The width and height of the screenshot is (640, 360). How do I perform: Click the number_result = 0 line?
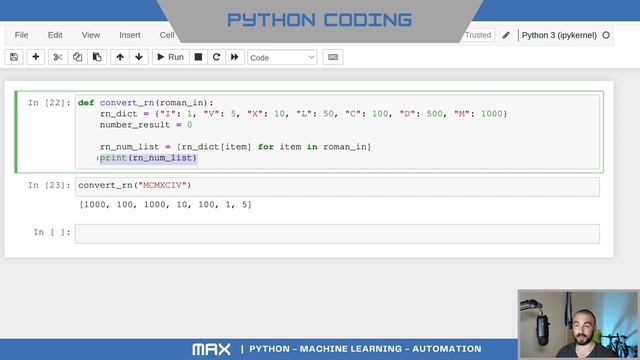pyautogui.click(x=146, y=125)
